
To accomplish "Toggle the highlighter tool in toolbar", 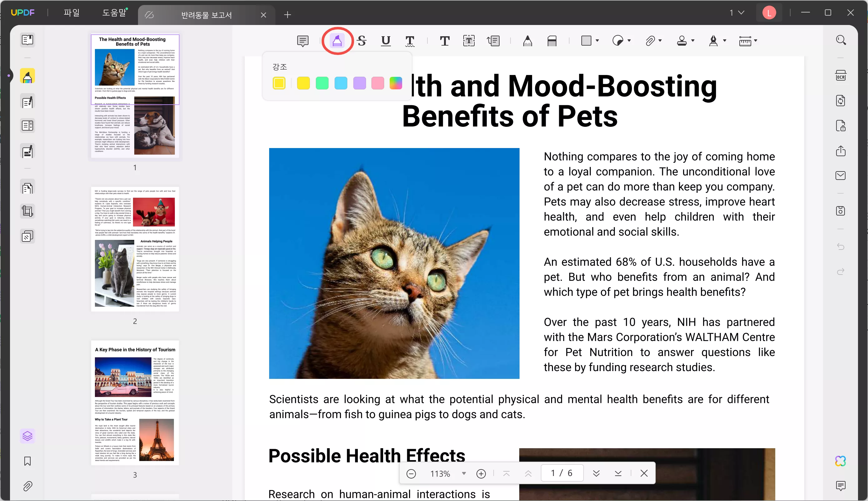I will tap(337, 41).
